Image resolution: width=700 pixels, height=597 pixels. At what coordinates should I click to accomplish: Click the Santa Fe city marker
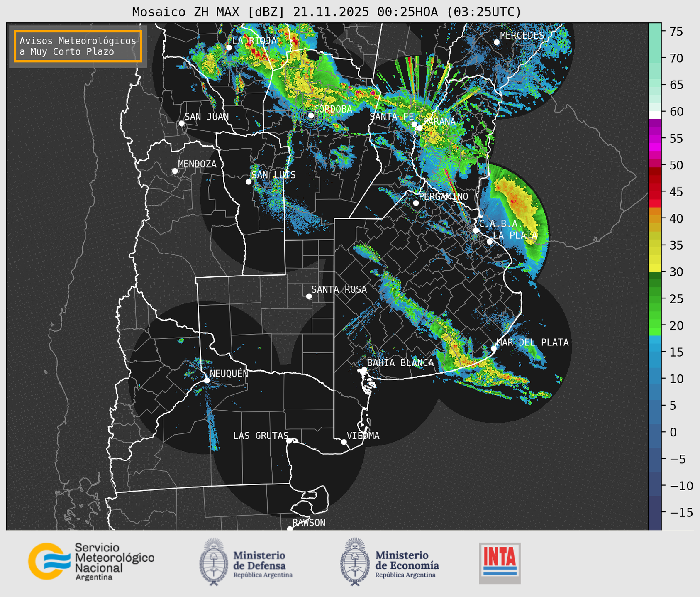pos(414,124)
